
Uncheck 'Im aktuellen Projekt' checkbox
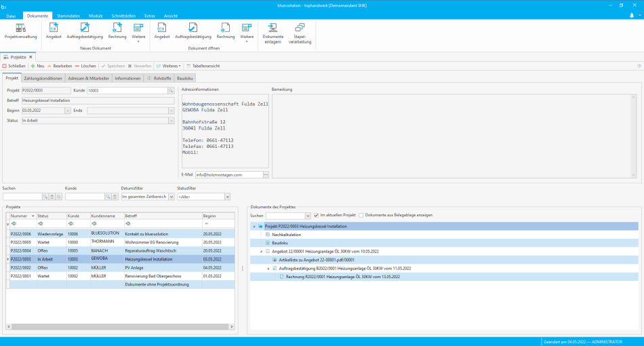pyautogui.click(x=316, y=215)
